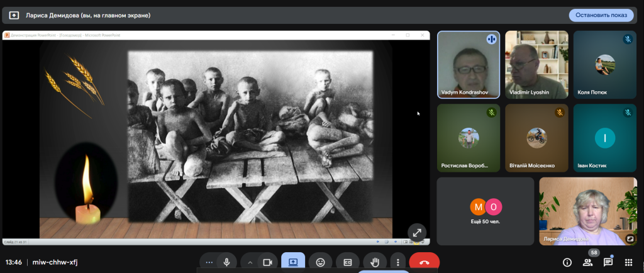
Task: Select Vadym Kondrashov's video tile
Action: 469,64
